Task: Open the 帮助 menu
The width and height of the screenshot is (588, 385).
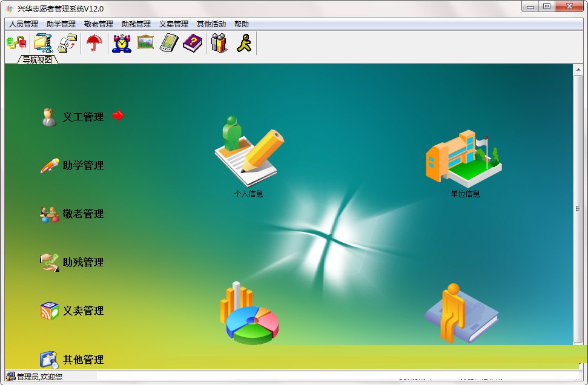Action: 242,24
